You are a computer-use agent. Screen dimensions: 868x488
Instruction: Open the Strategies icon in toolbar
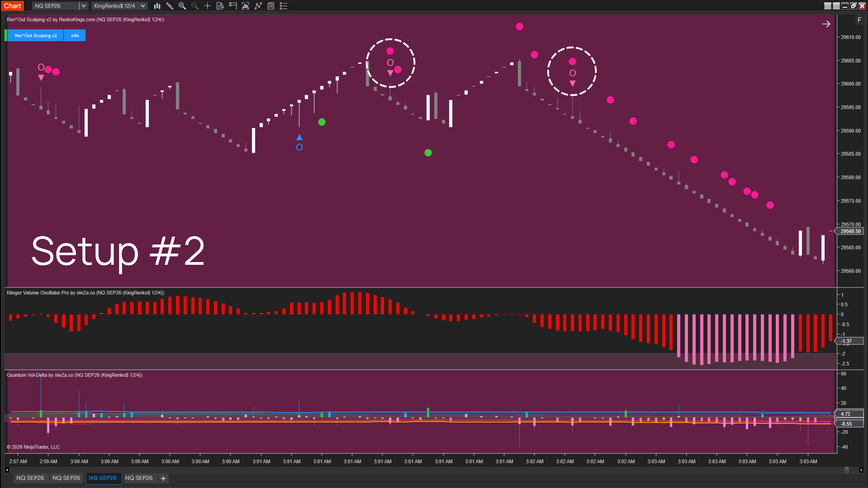[271, 6]
